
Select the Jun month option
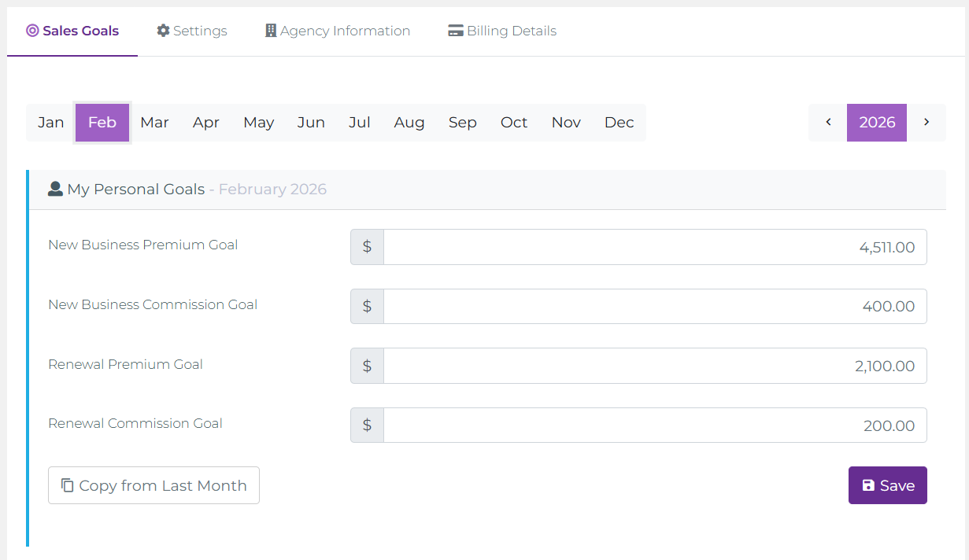310,122
